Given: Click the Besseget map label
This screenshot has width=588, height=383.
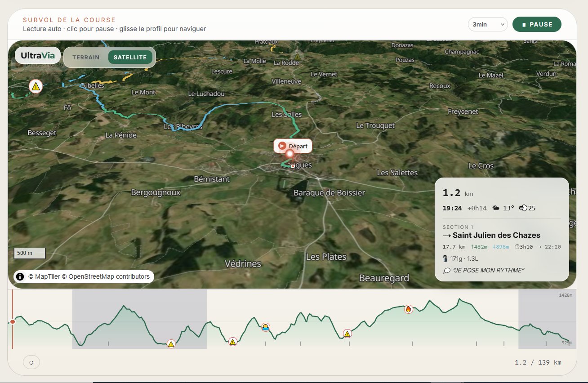Looking at the screenshot, I should tap(42, 133).
